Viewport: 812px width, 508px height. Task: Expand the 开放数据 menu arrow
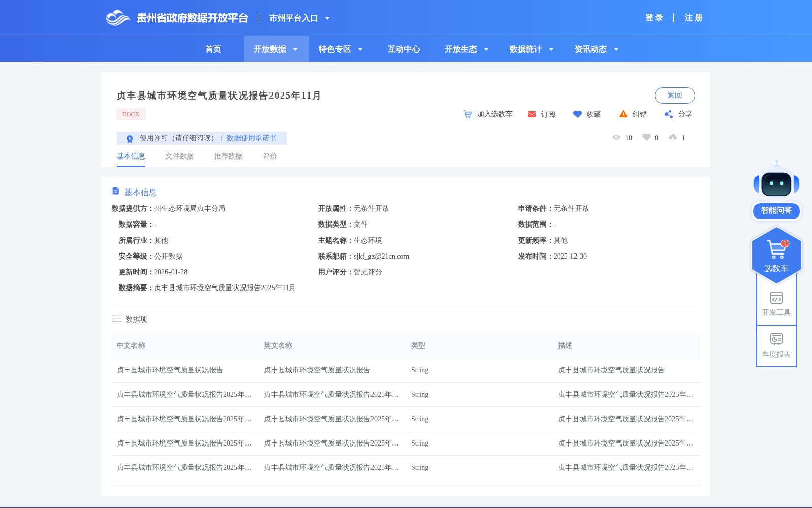tap(295, 49)
